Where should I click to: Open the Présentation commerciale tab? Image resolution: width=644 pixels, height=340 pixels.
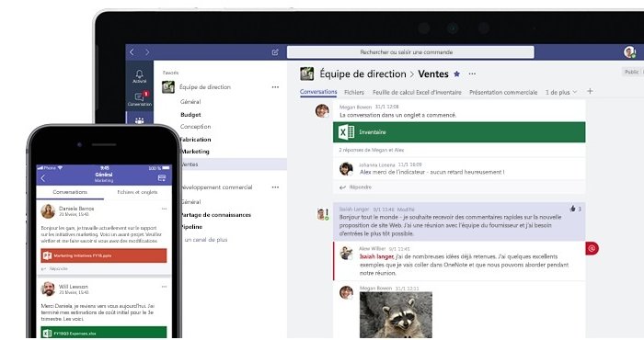pyautogui.click(x=503, y=92)
